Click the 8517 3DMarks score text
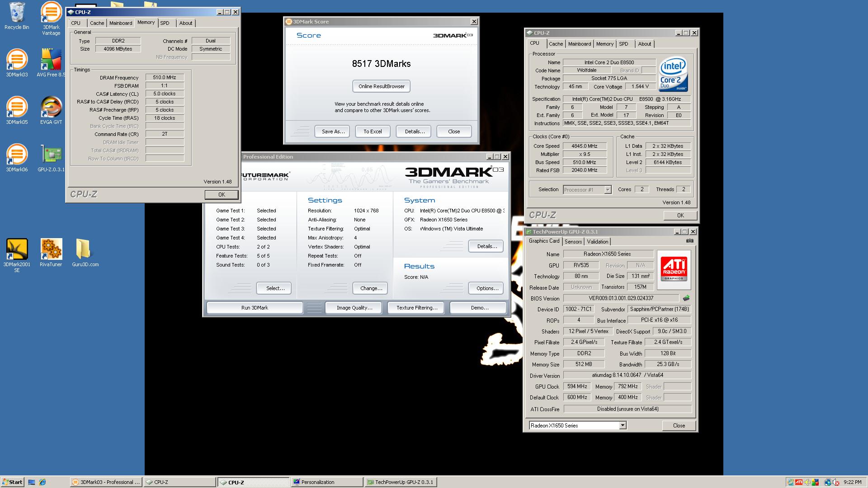 point(381,64)
